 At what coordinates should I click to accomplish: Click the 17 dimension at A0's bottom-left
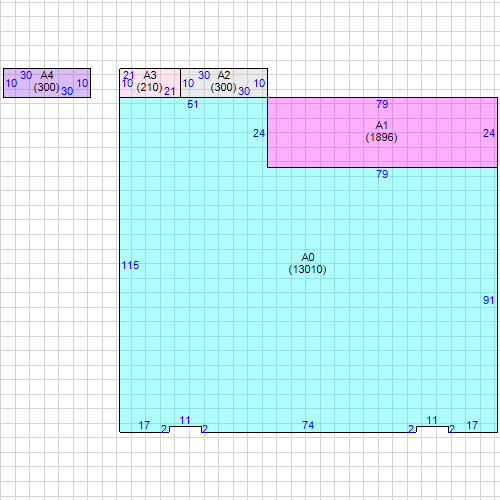144,425
